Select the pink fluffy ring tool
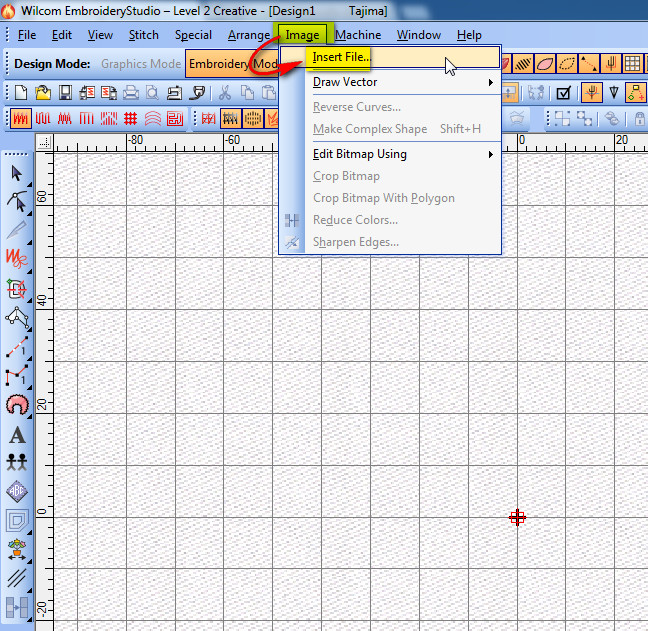 [17, 405]
